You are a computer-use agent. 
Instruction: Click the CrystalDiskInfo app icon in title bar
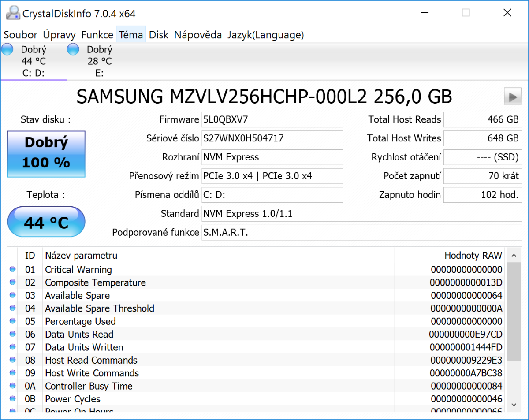click(13, 13)
